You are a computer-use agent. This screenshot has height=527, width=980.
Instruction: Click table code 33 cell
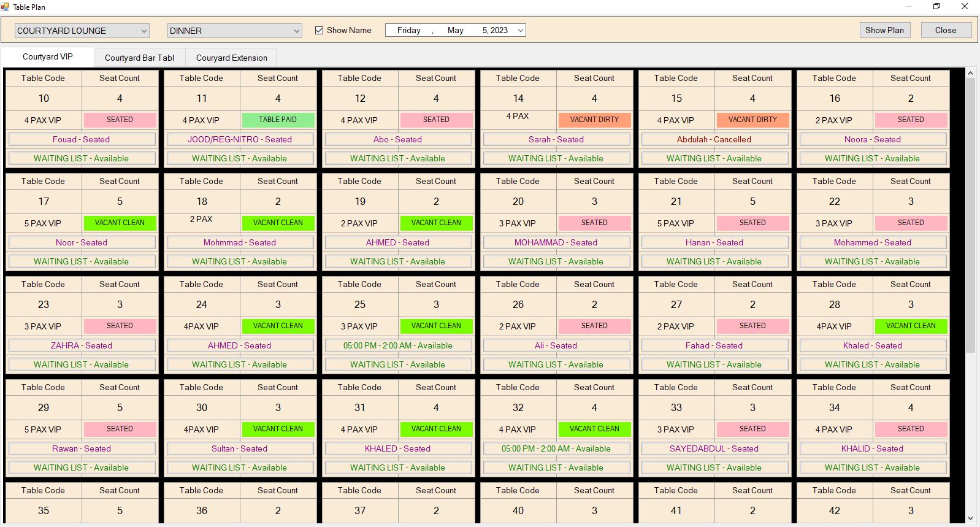pyautogui.click(x=676, y=407)
